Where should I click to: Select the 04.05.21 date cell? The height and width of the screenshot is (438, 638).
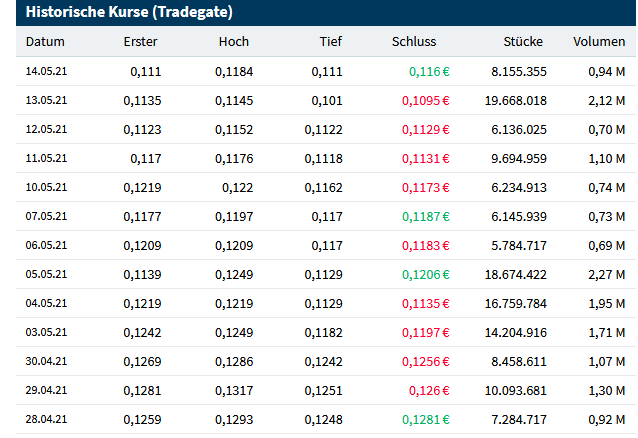46,304
